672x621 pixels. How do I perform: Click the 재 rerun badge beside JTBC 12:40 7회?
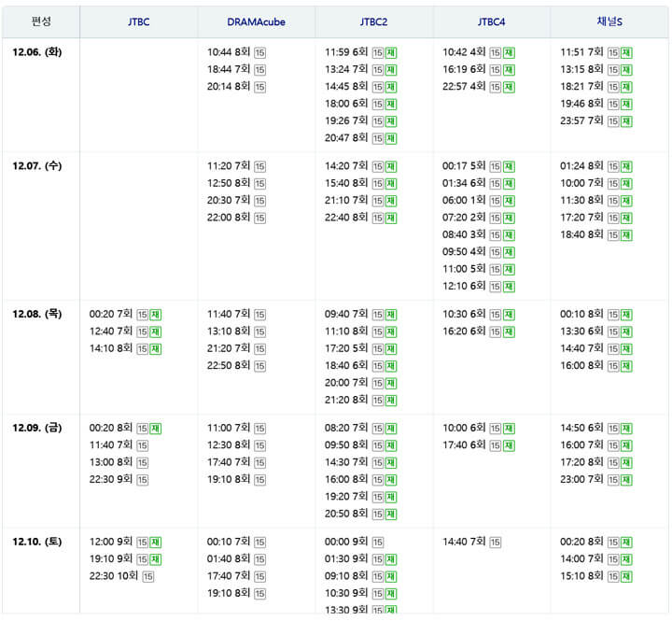(x=156, y=332)
